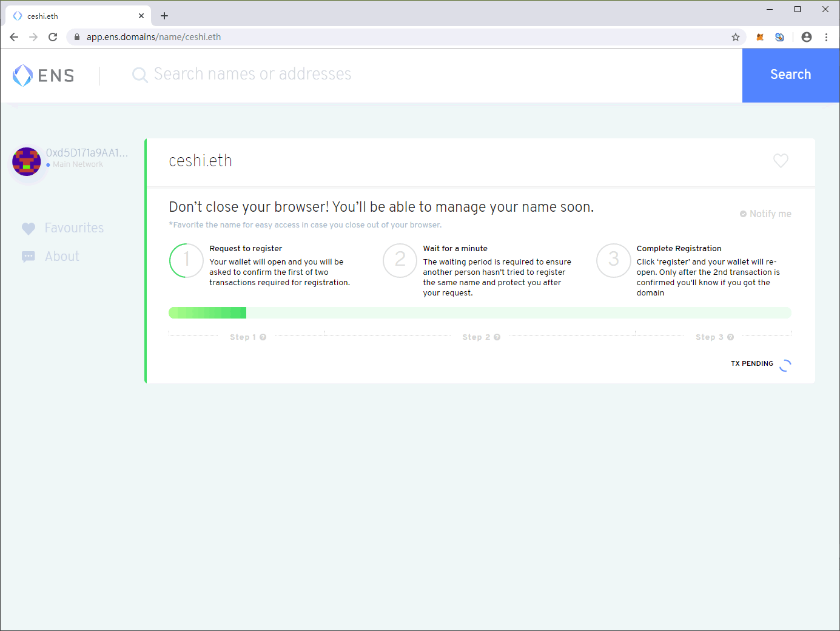Open the second browser extension icon
The height and width of the screenshot is (631, 840).
[779, 37]
